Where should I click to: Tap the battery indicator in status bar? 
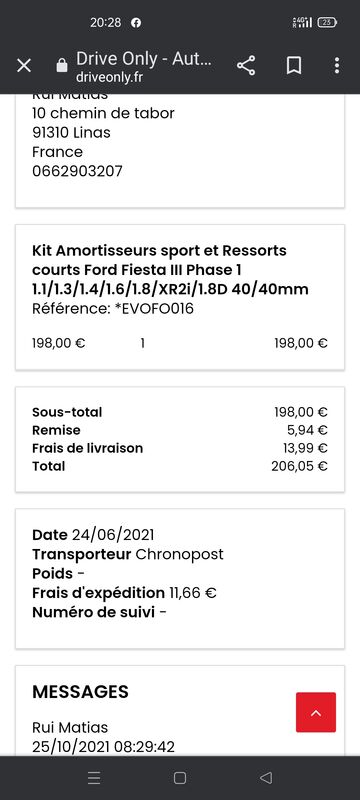pos(327,22)
